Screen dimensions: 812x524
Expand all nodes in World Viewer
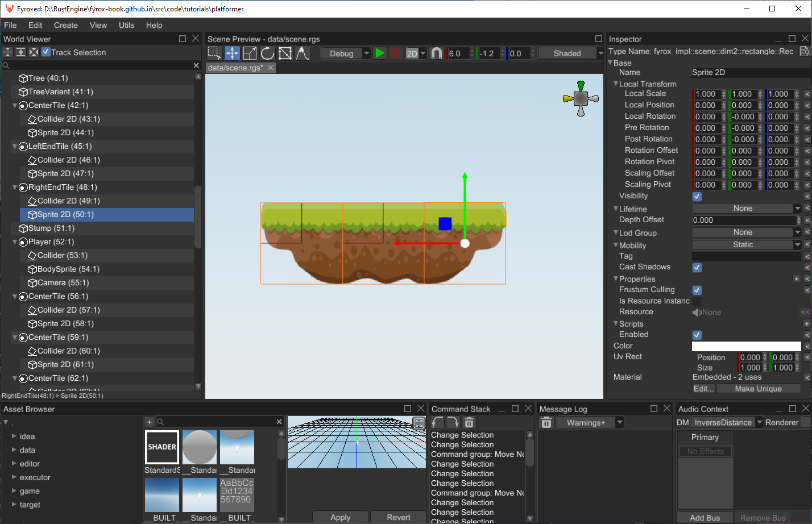pyautogui.click(x=20, y=52)
